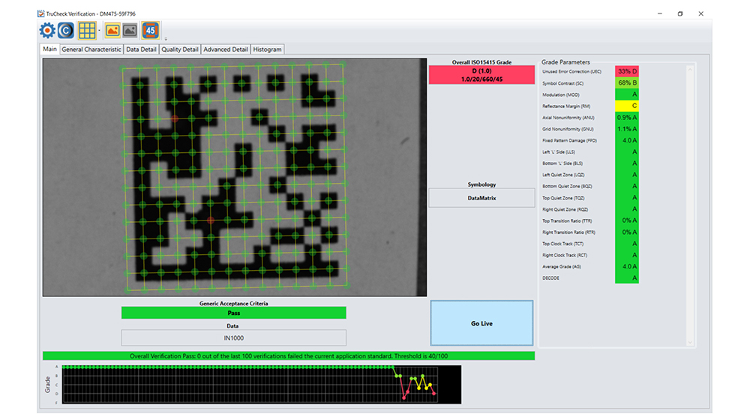Image resolution: width=750 pixels, height=418 pixels.
Task: Toggle the yellow grid overlay icon
Action: pyautogui.click(x=88, y=30)
